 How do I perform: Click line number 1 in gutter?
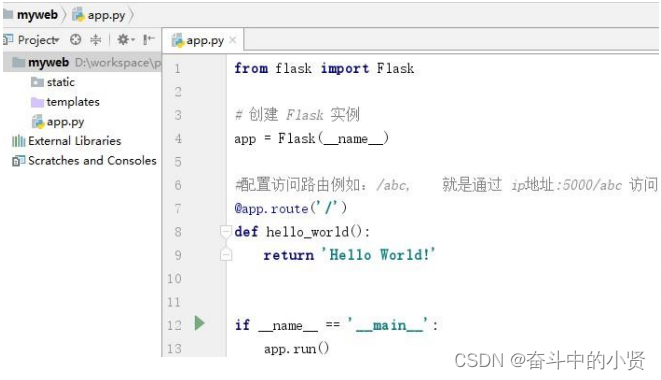[x=177, y=68]
